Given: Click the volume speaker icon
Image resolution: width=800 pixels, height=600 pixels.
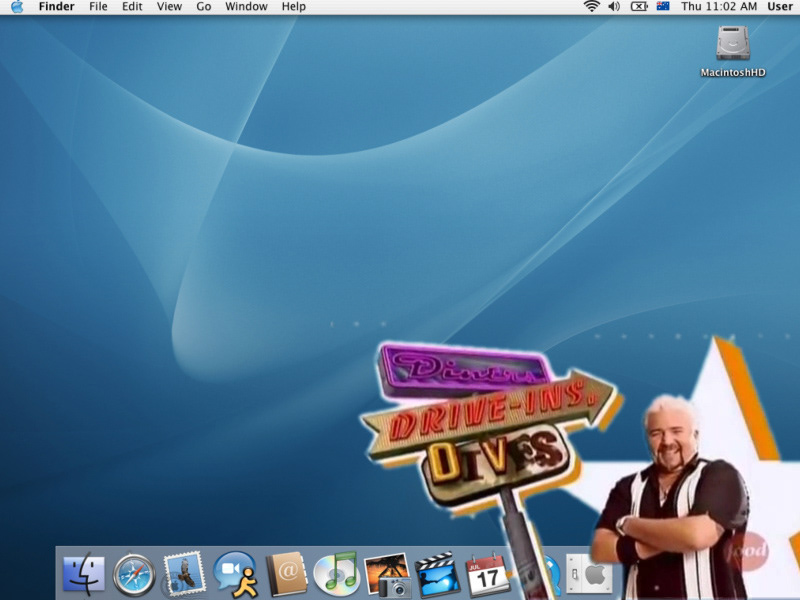Looking at the screenshot, I should 614,7.
